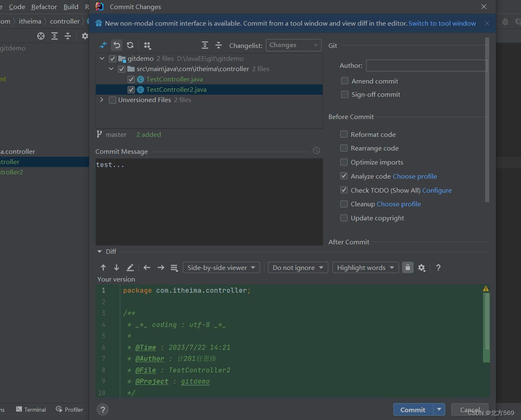Expand the Unversioned Files node
The height and width of the screenshot is (420, 521).
(102, 100)
